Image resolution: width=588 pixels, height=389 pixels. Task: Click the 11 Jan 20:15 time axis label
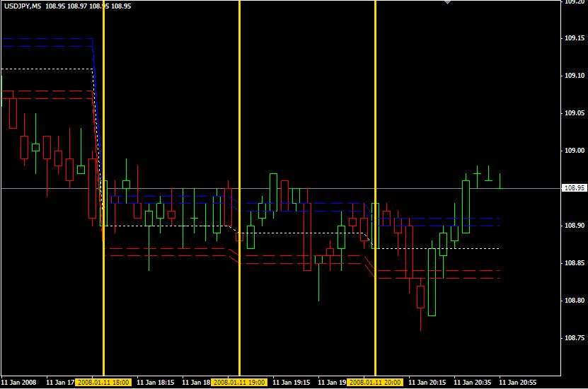(427, 382)
